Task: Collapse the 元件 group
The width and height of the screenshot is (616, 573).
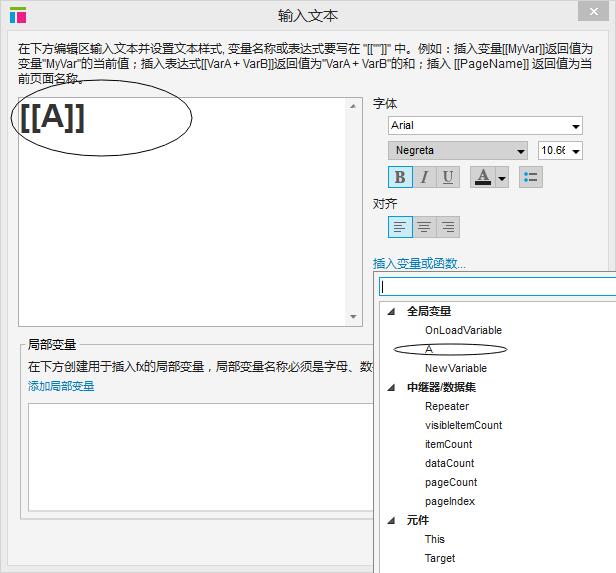Action: point(391,521)
